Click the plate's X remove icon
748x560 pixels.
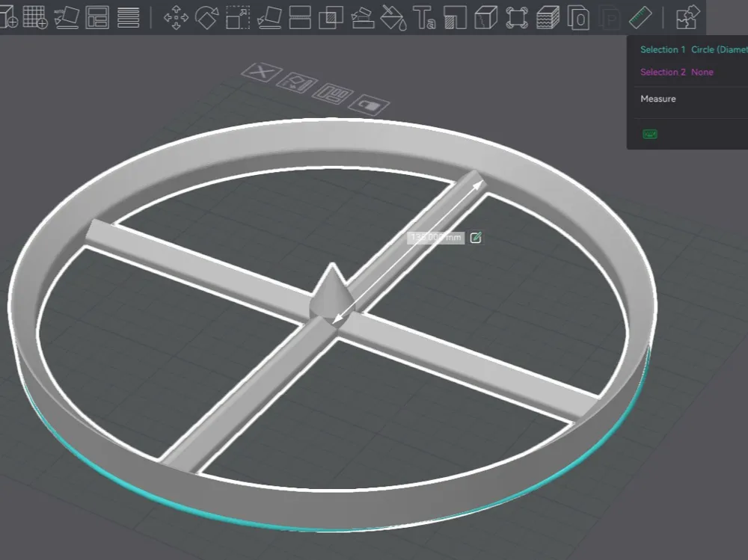pyautogui.click(x=261, y=72)
